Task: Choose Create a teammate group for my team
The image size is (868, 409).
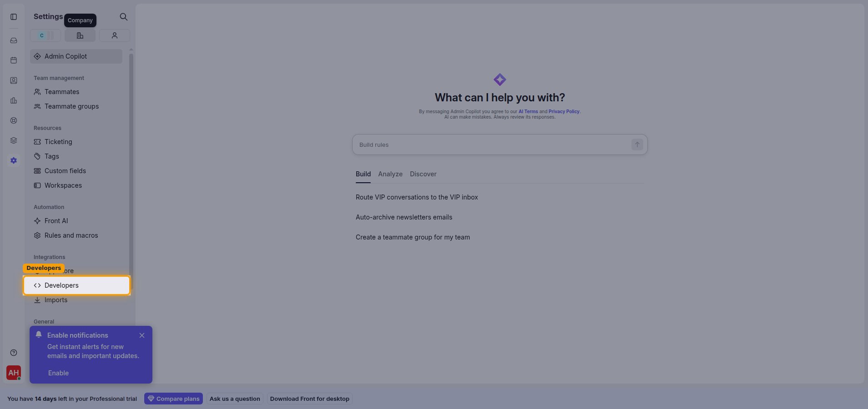Action: pos(413,237)
